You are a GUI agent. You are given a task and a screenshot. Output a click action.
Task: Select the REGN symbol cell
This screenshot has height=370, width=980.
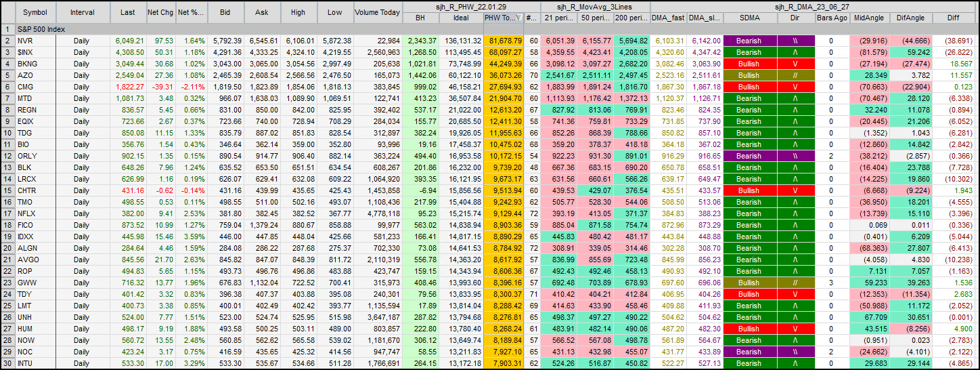click(35, 110)
